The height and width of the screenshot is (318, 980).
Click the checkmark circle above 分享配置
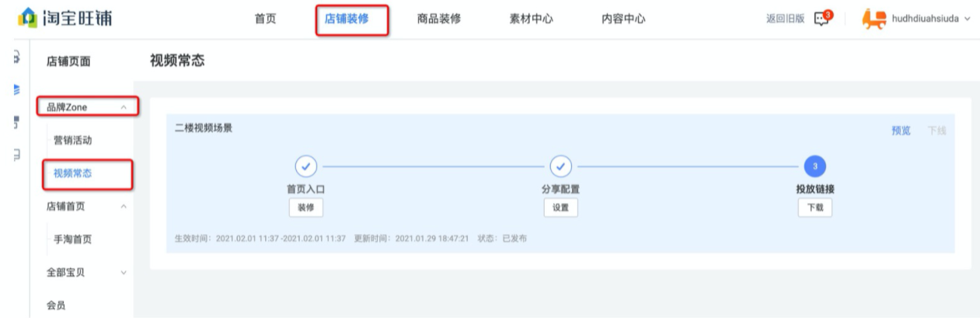pyautogui.click(x=560, y=166)
